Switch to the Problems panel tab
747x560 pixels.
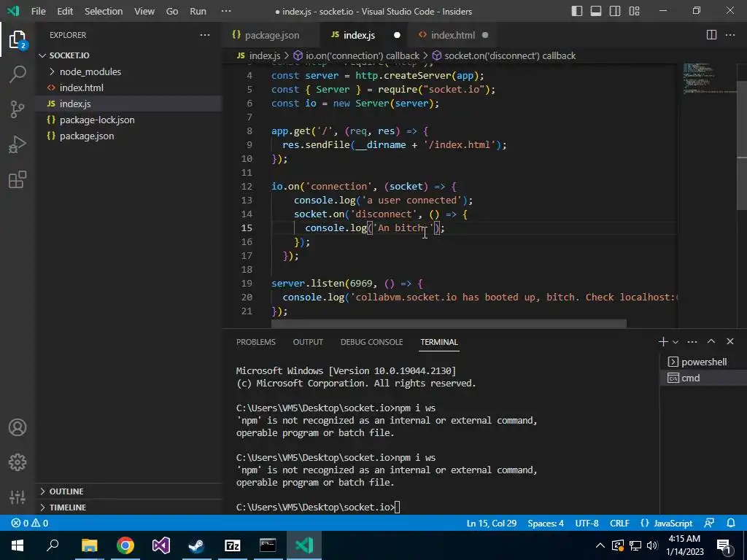(x=256, y=342)
